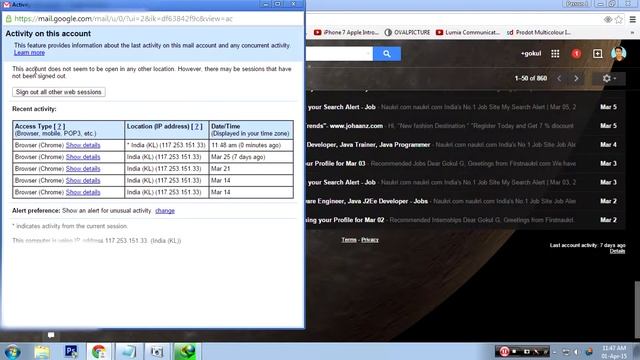Viewport: 640px width, 360px height.
Task: Open the Learn more link
Action: coord(29,53)
